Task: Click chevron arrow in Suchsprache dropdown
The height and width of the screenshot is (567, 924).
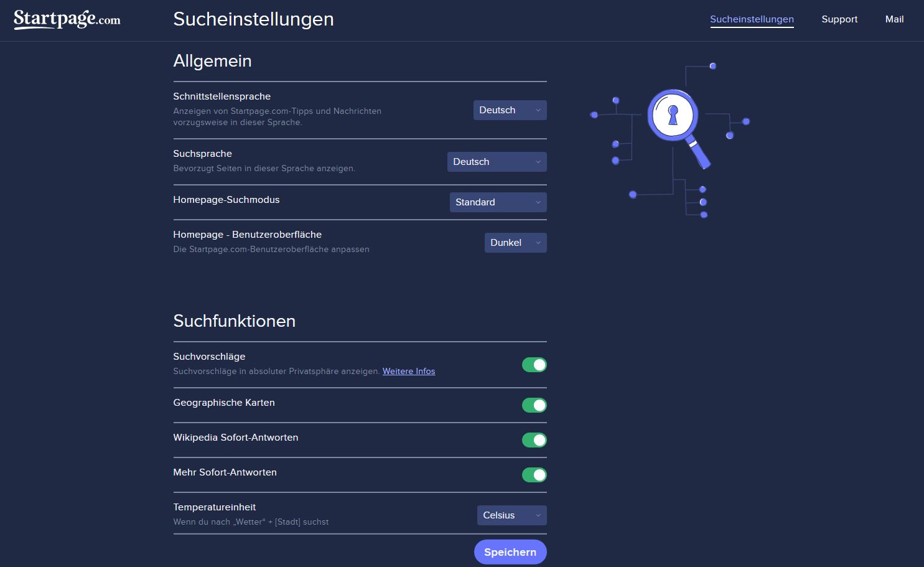Action: tap(538, 162)
